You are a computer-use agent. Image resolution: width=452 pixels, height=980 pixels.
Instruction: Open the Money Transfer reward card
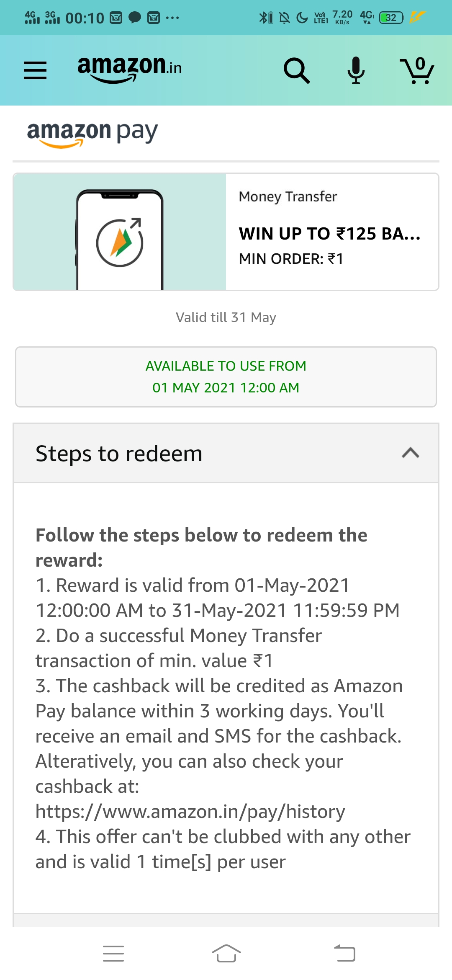(x=226, y=232)
